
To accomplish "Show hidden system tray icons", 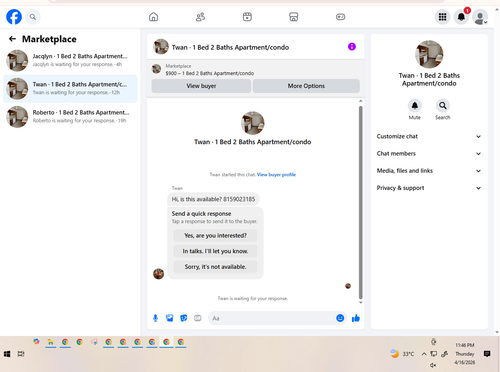I will pos(424,354).
